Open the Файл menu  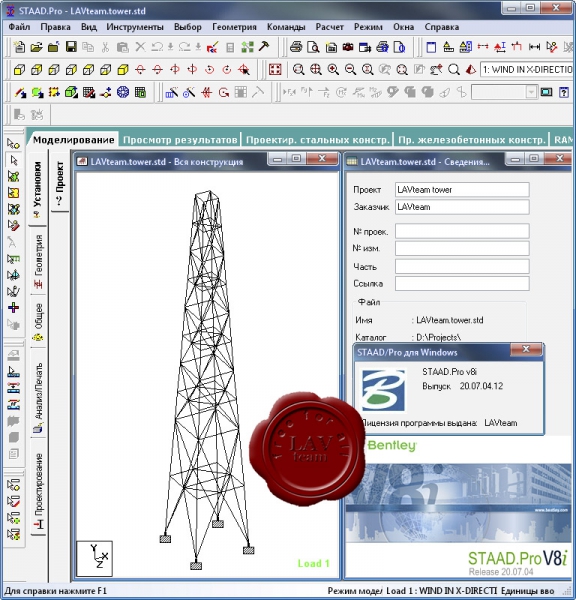[19, 27]
